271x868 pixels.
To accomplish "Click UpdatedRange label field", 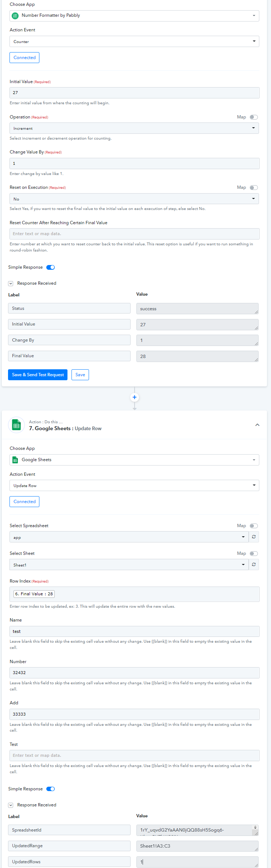I will pos(69,846).
